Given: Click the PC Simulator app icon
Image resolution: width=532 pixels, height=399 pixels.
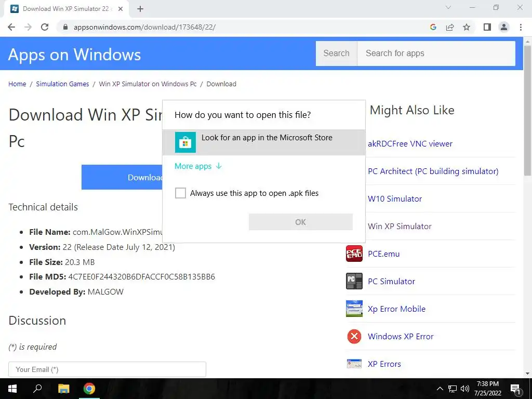Looking at the screenshot, I should tap(354, 281).
